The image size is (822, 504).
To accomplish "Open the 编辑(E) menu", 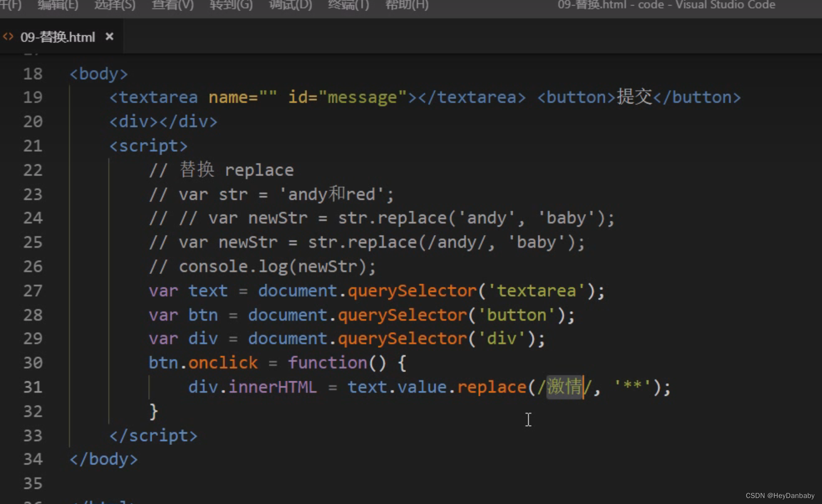I will 58,5.
